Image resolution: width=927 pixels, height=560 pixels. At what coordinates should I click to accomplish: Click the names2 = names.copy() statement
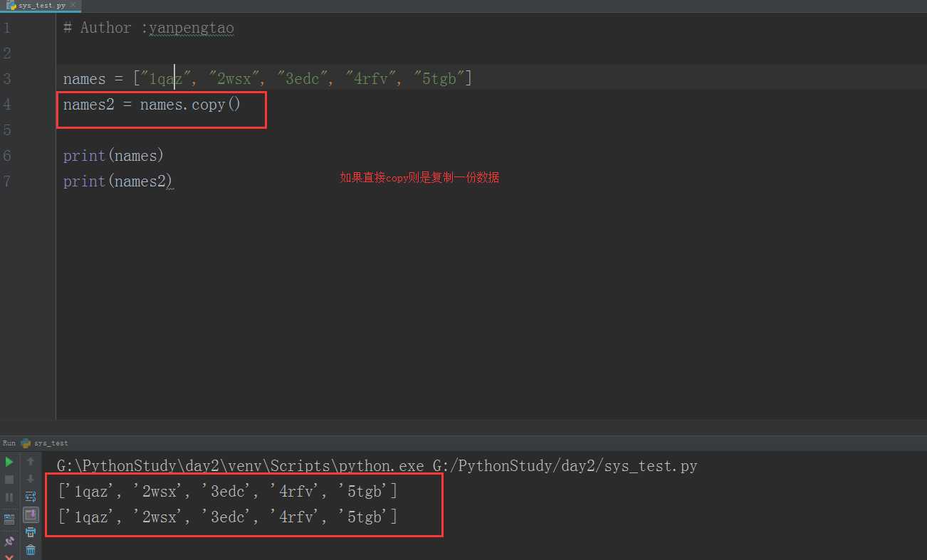click(x=152, y=105)
